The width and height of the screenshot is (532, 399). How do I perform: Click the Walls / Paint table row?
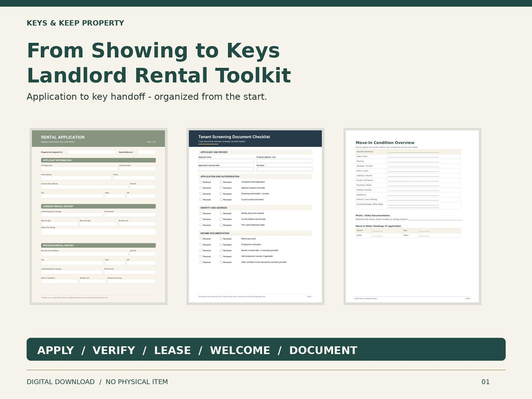coord(408,156)
